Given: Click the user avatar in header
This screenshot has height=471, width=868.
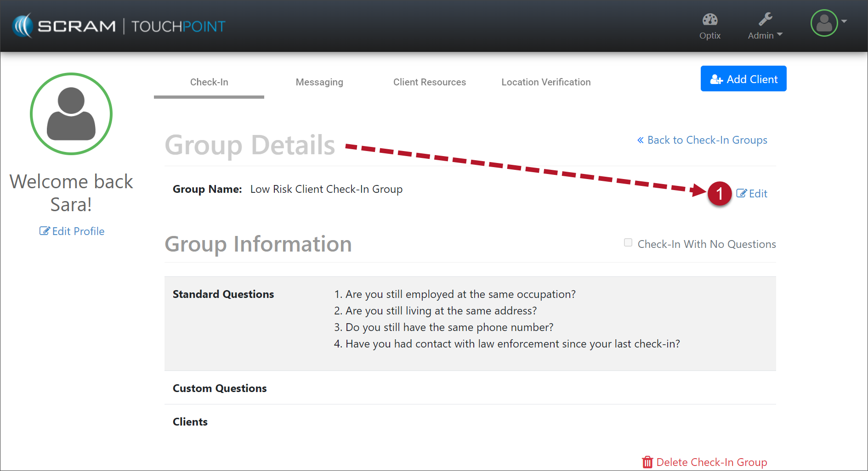Looking at the screenshot, I should coord(824,23).
